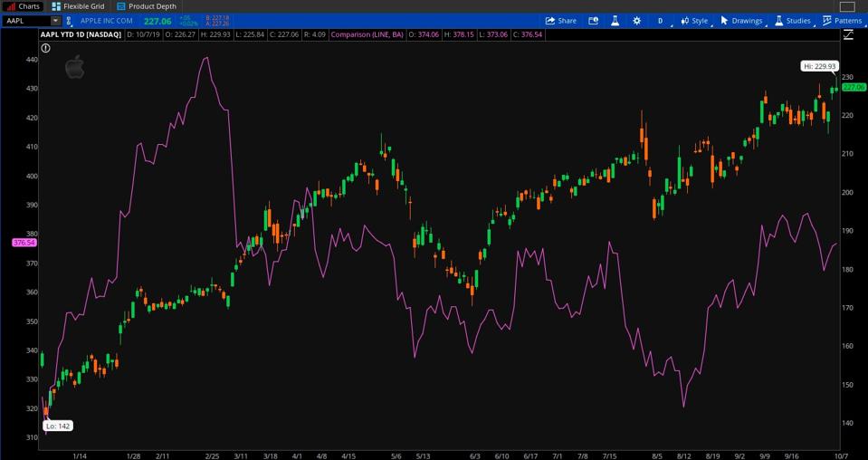Viewport: 868px width, 460px height.
Task: Click the 'APPLE INC COM' company name
Action: pyautogui.click(x=107, y=21)
